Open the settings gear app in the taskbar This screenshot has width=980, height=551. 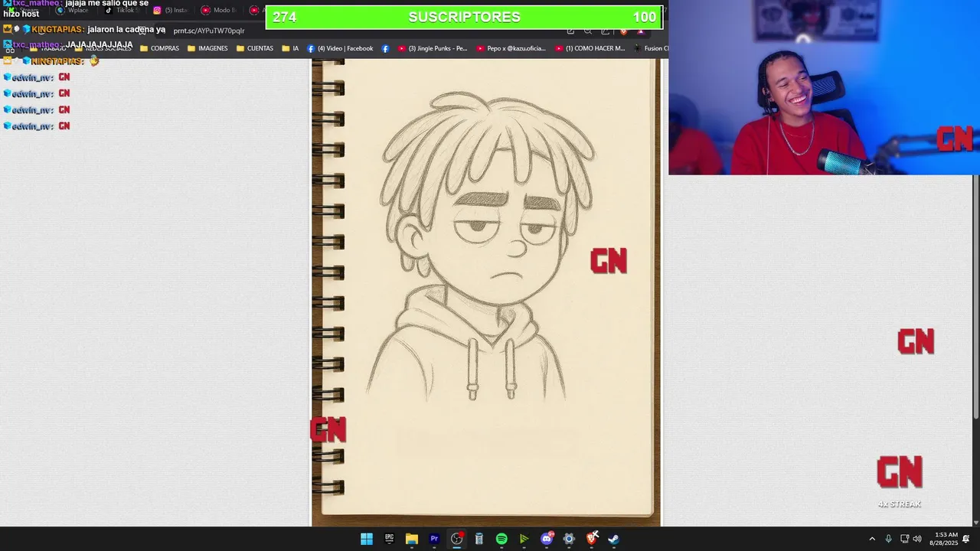coord(569,539)
